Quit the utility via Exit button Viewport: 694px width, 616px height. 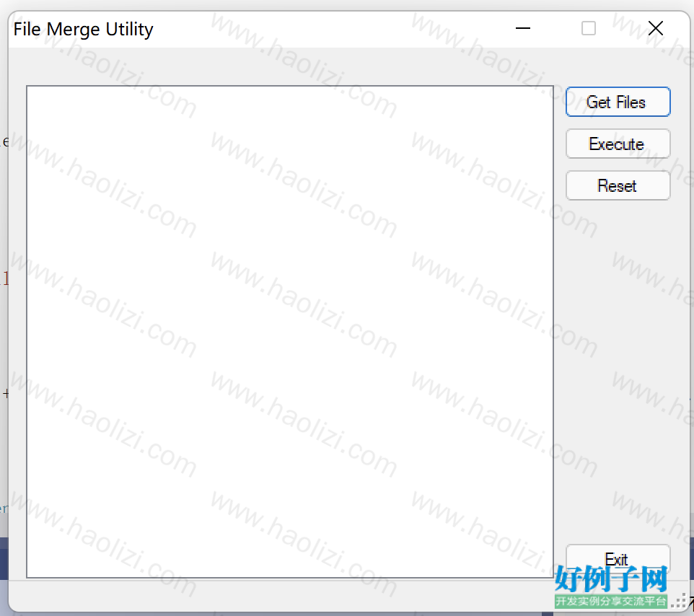point(618,559)
